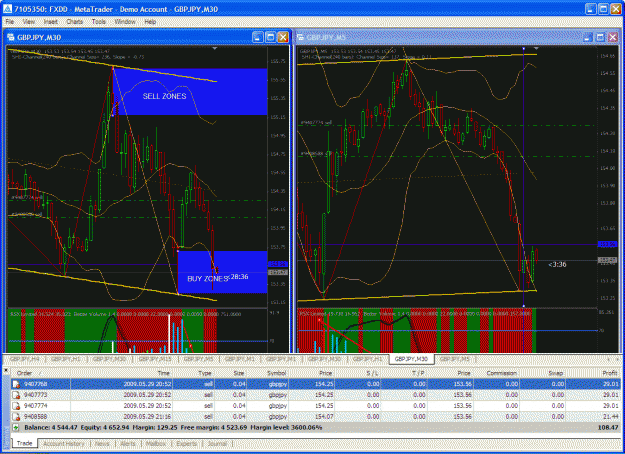Click the time cell 2009.05.29 21:16
Screen dimensions: 625x454
tap(147, 417)
